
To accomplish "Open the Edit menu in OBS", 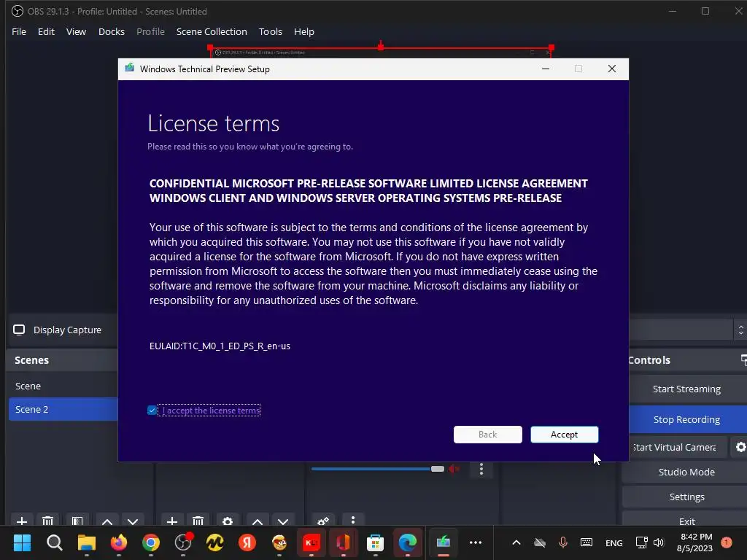I will (x=46, y=31).
